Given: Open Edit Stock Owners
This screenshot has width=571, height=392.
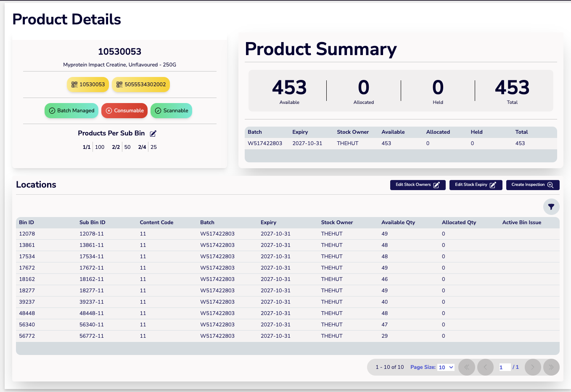Looking at the screenshot, I should 418,185.
